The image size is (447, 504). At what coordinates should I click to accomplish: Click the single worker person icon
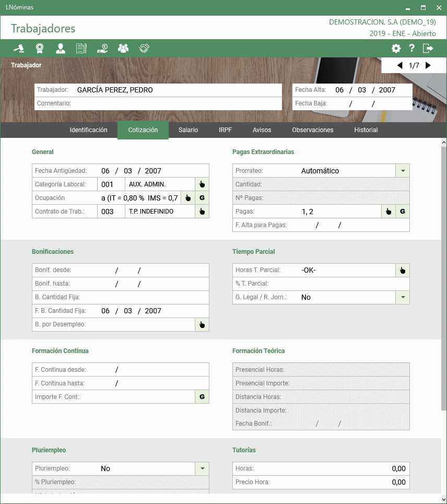(61, 49)
